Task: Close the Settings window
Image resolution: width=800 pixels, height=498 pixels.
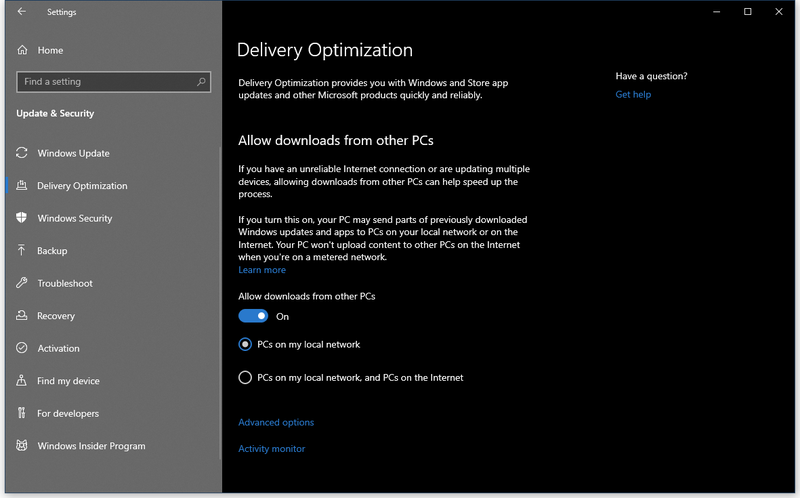Action: tap(779, 11)
